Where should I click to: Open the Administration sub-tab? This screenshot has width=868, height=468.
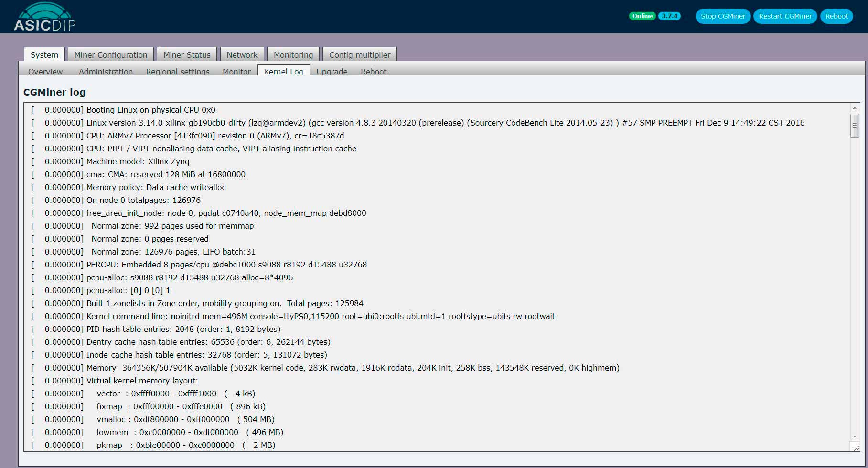click(x=106, y=72)
